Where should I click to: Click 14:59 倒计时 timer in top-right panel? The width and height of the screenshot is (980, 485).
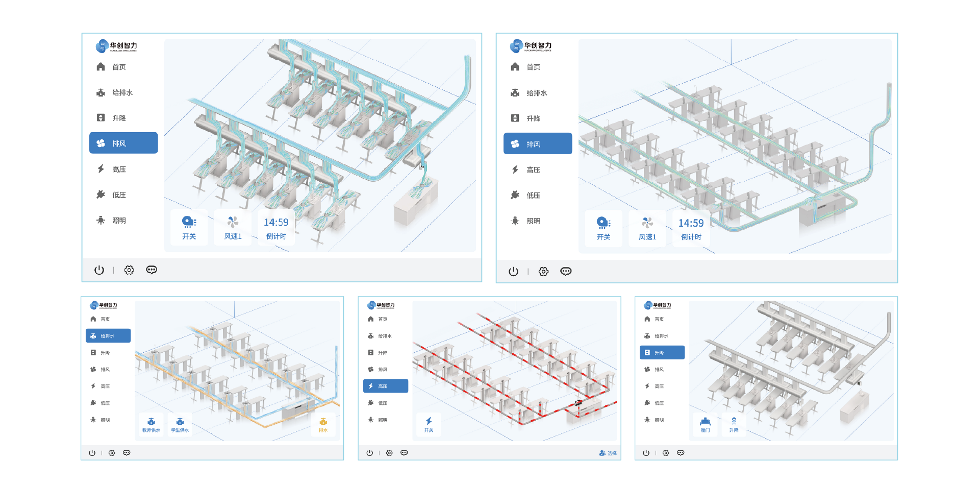pos(691,228)
